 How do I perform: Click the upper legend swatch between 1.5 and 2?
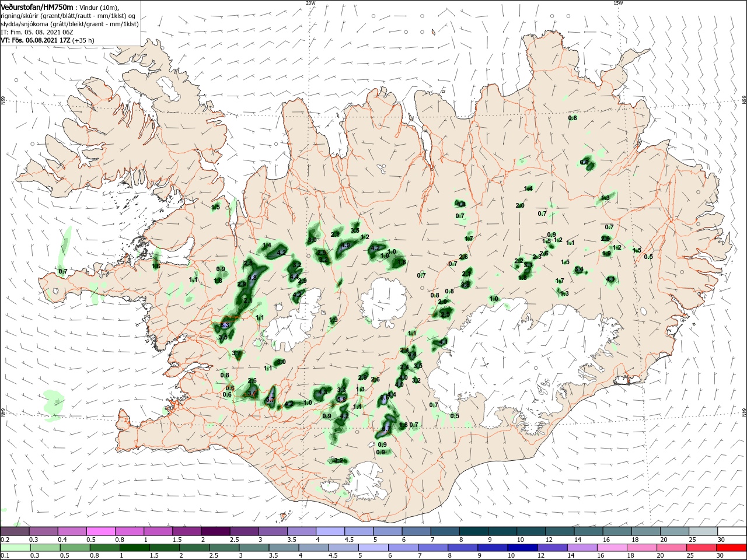[187, 531]
